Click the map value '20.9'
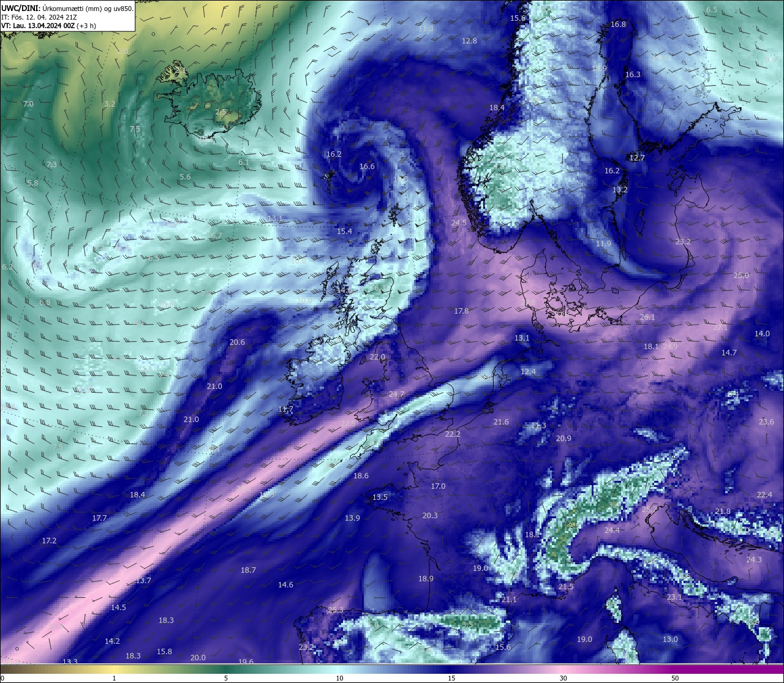This screenshot has width=784, height=683. (x=563, y=439)
